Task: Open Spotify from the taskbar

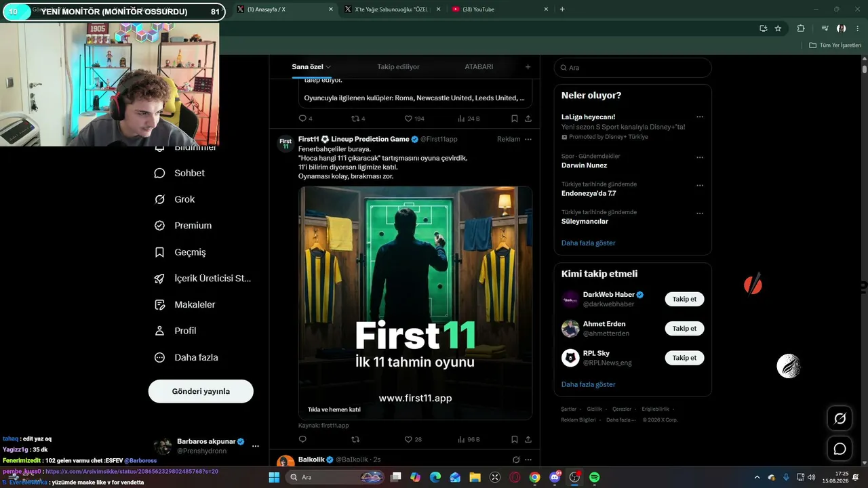Action: click(595, 478)
